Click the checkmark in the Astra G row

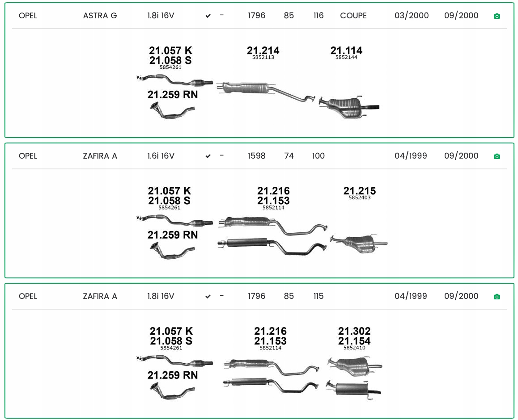click(x=208, y=16)
